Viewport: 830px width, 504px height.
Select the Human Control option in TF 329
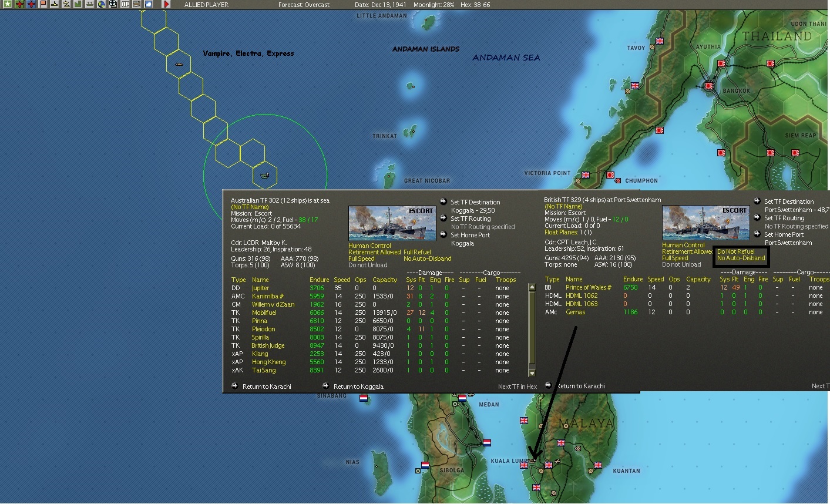pos(683,245)
